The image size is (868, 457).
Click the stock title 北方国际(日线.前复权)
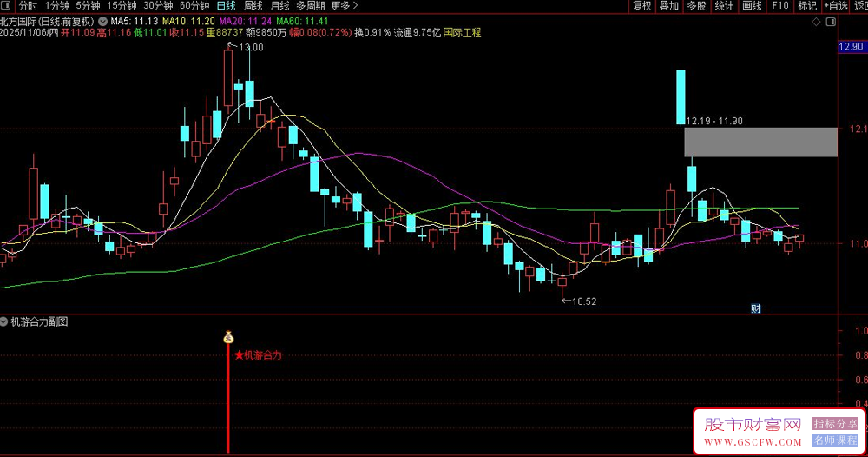tap(47, 22)
